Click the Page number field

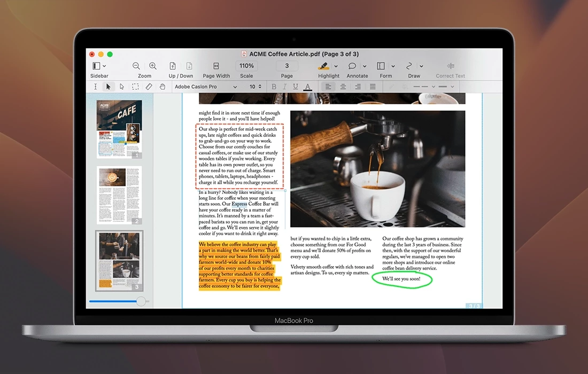[287, 66]
